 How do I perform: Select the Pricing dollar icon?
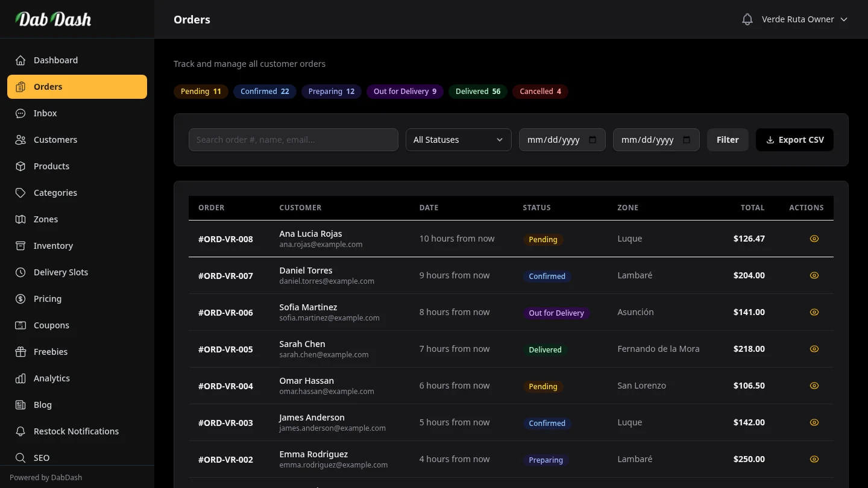point(20,299)
